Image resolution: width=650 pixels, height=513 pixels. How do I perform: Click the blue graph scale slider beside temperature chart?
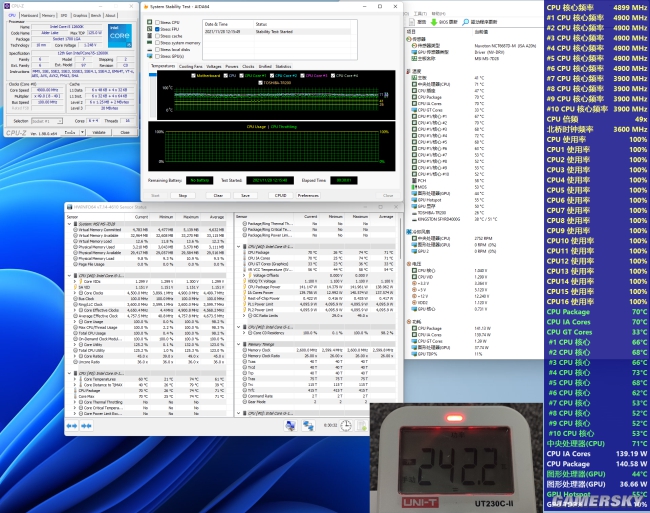click(153, 75)
